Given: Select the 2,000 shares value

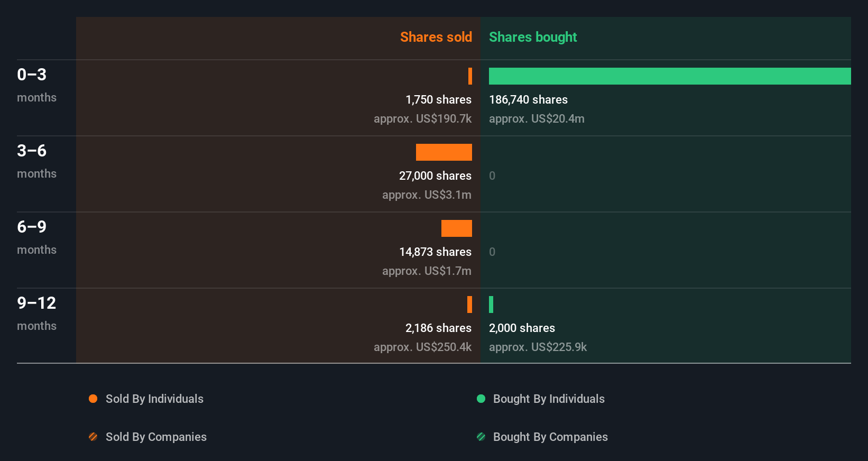Looking at the screenshot, I should pos(522,328).
